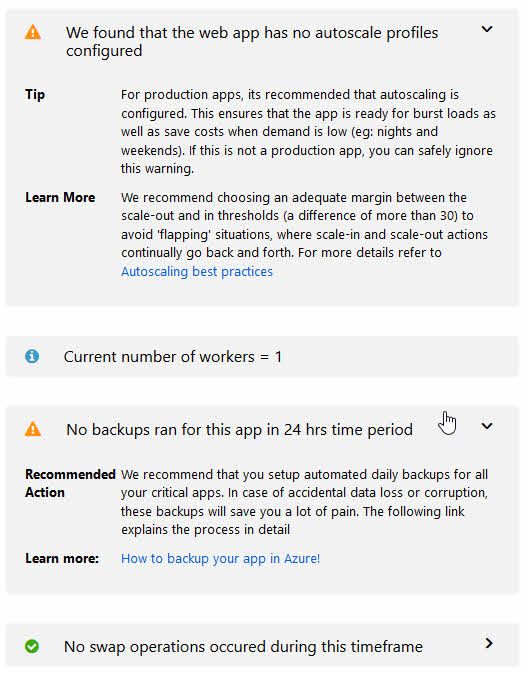Click the orange warning icon beside backups message
The height and width of the screenshot is (674, 529).
(33, 429)
